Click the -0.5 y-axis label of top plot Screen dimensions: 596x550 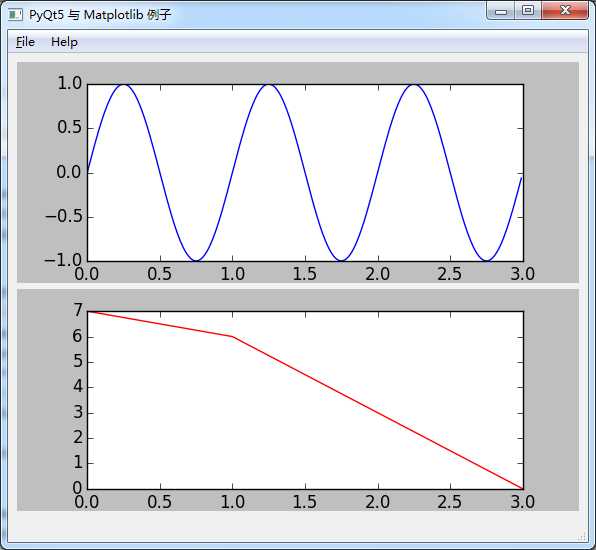point(63,216)
